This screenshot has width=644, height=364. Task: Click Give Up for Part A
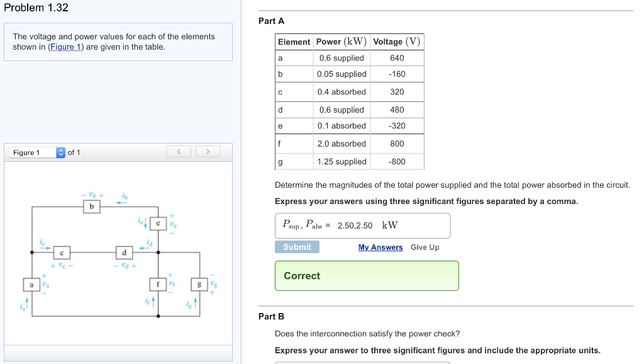pos(425,247)
